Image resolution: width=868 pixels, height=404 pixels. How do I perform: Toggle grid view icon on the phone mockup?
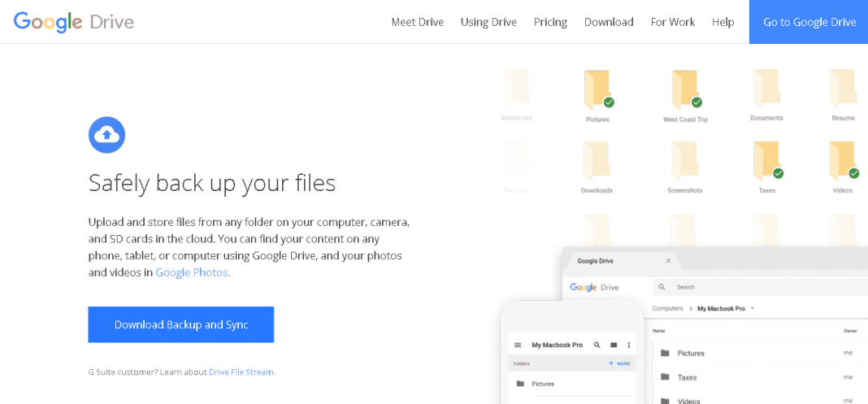614,345
